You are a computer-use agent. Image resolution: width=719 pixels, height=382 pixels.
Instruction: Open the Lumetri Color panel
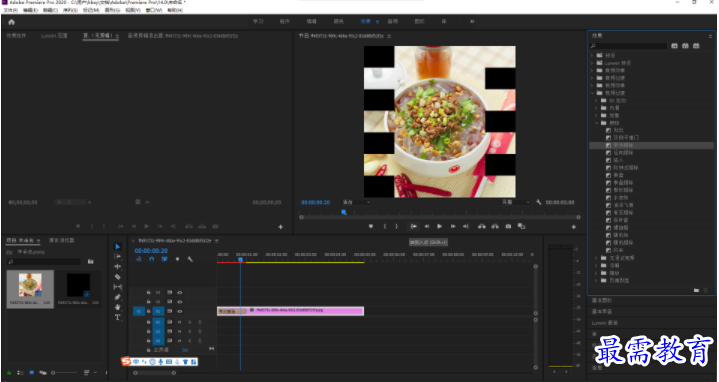click(x=604, y=323)
